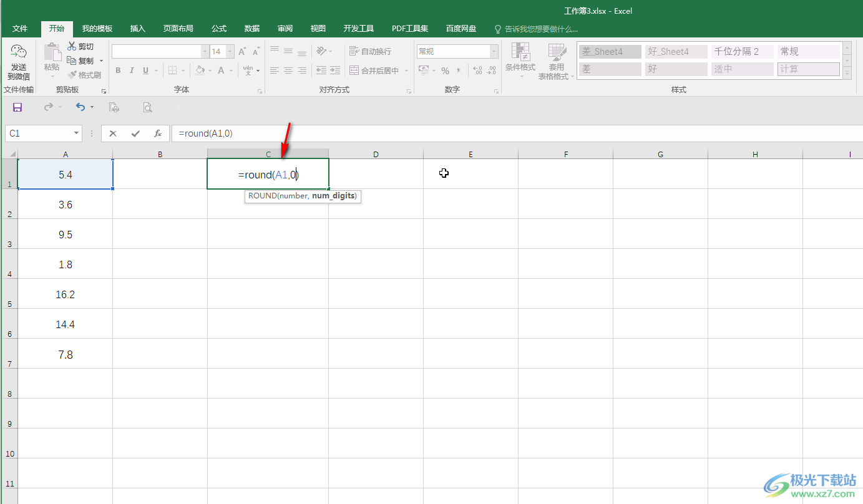Click the cell borders icon
This screenshot has width=863, height=504.
(x=173, y=71)
